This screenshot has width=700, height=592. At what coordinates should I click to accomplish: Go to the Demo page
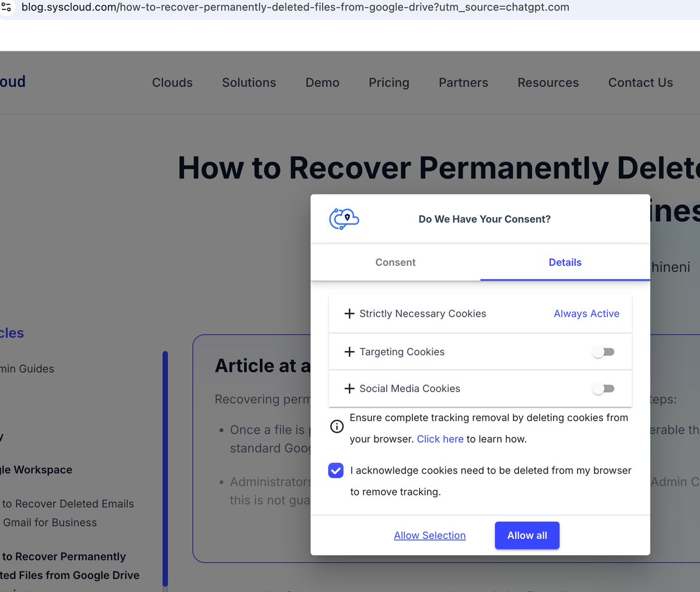[323, 83]
